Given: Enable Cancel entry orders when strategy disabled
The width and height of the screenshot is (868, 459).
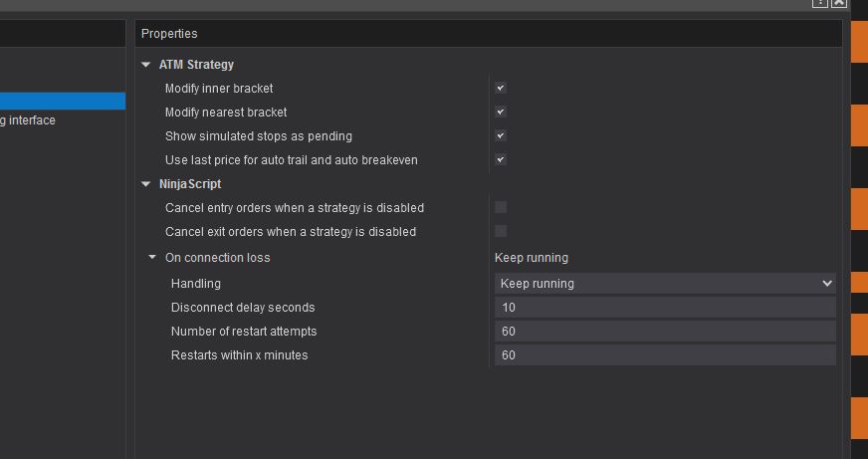Looking at the screenshot, I should 501,208.
